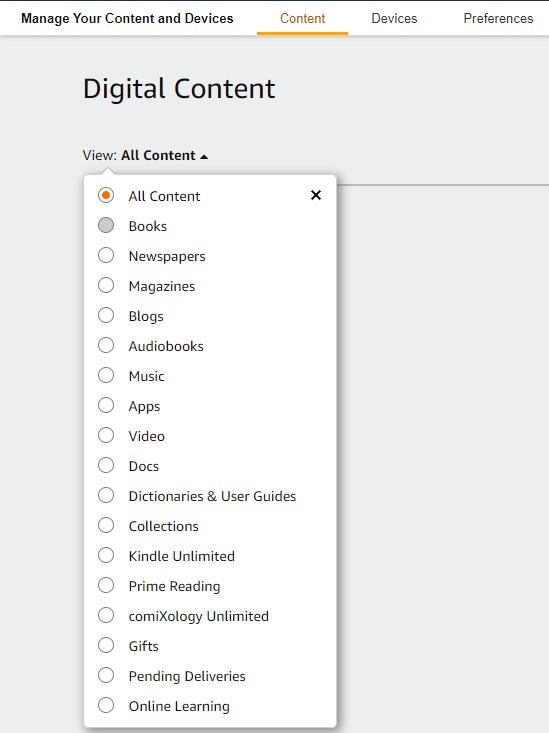Select the Books radio option

coord(106,225)
